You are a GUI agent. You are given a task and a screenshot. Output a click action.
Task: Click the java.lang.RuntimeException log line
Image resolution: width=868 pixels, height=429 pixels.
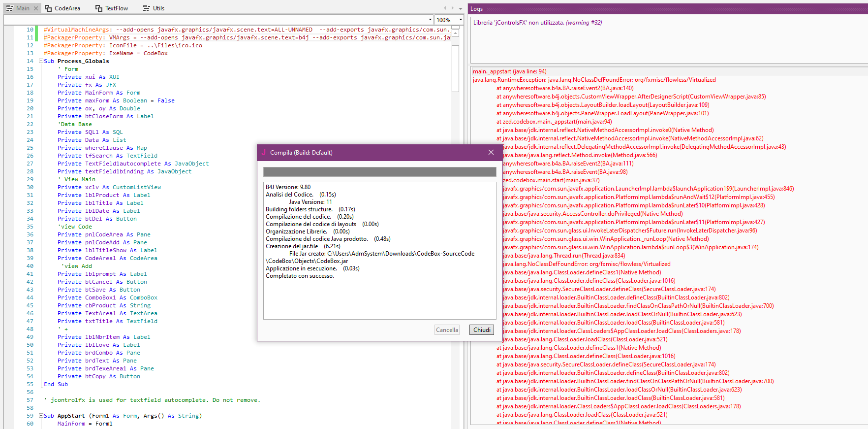pos(594,80)
